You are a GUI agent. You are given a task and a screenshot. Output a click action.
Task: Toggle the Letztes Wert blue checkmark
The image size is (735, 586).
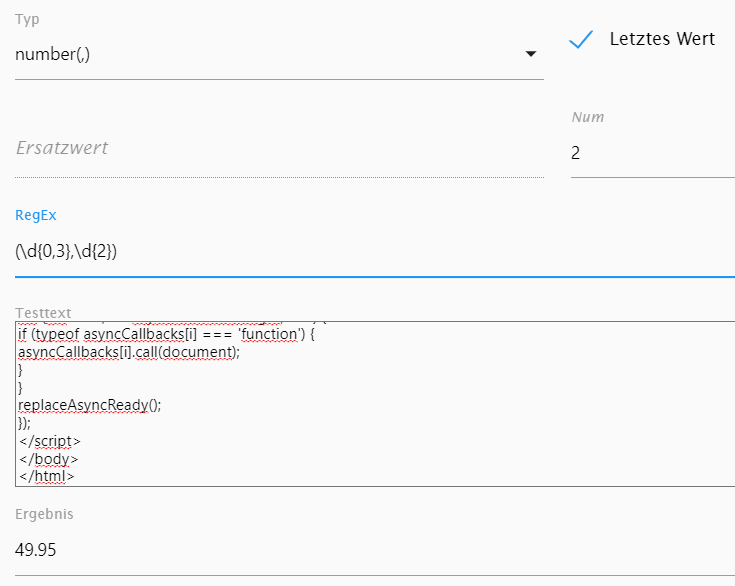pos(581,39)
